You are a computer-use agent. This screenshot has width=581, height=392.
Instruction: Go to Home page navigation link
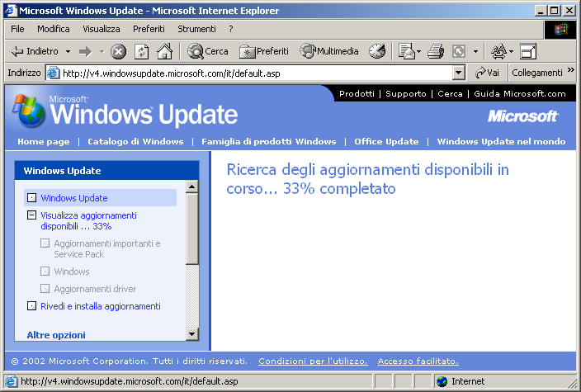[x=44, y=142]
